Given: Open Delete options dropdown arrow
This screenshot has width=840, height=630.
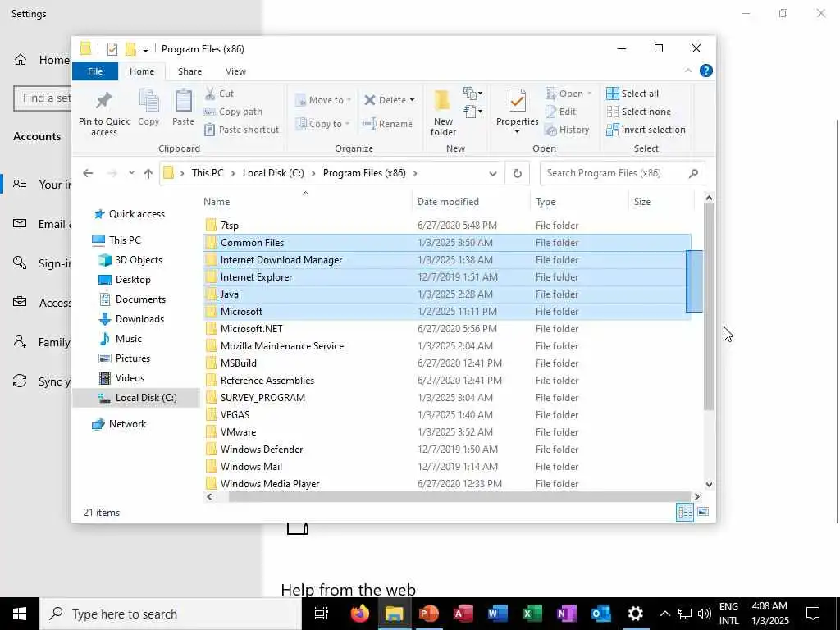Looking at the screenshot, I should (412, 100).
